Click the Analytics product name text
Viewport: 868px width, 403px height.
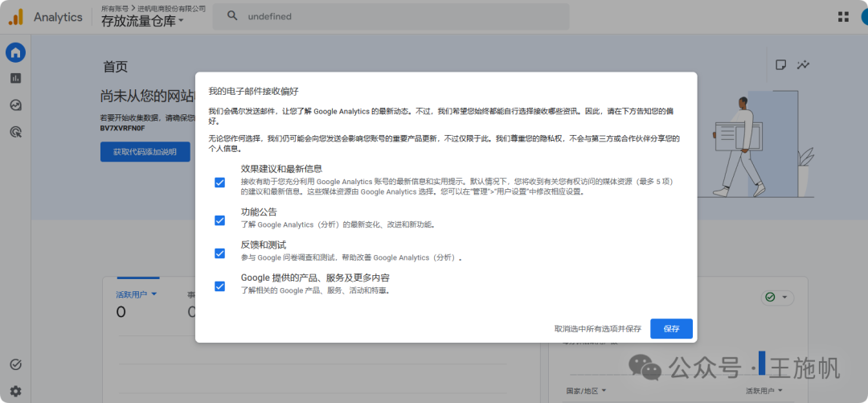[58, 17]
